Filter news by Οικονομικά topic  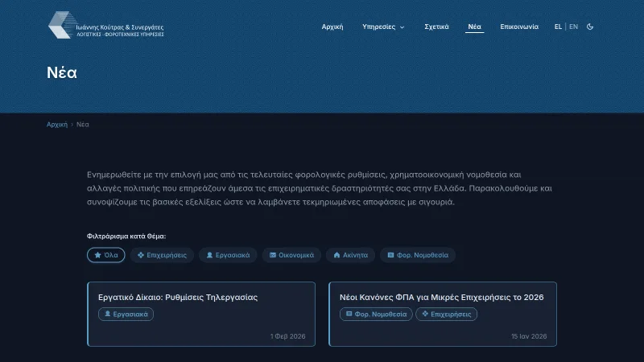point(291,255)
